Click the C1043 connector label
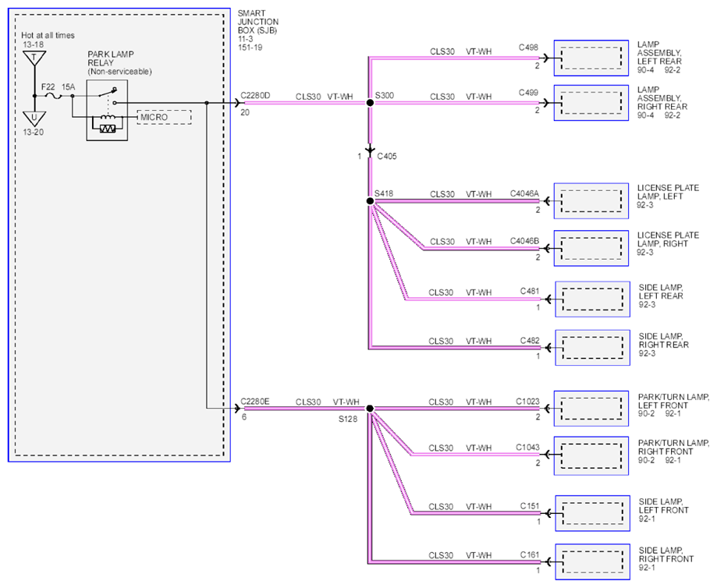Image resolution: width=717 pixels, height=588 pixels. (x=527, y=447)
